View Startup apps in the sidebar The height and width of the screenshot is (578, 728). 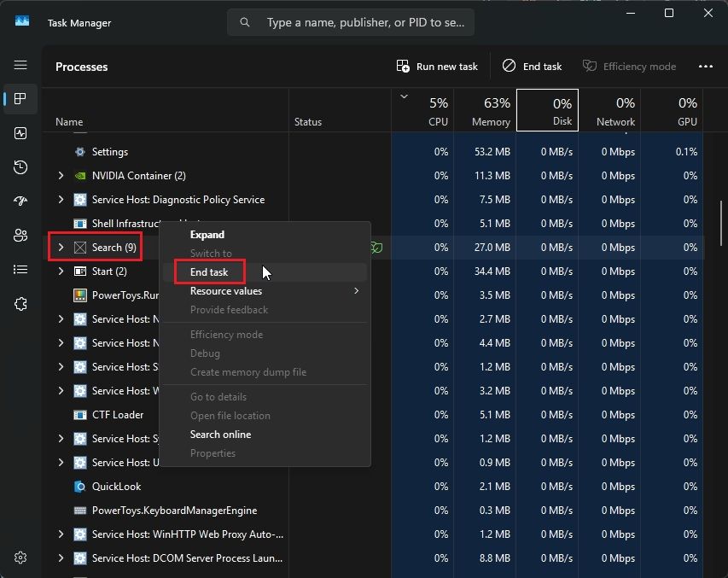[20, 201]
